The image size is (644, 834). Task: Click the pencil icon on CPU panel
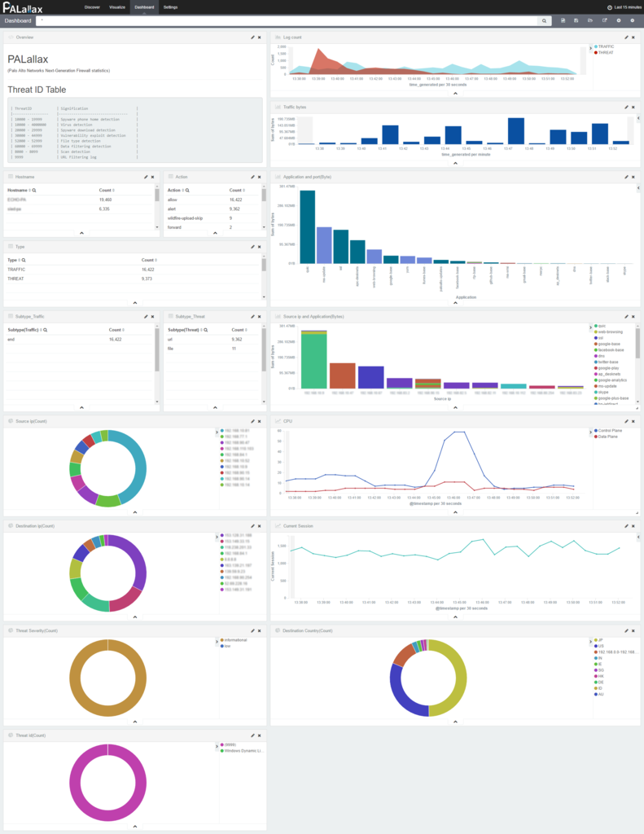[x=626, y=421]
